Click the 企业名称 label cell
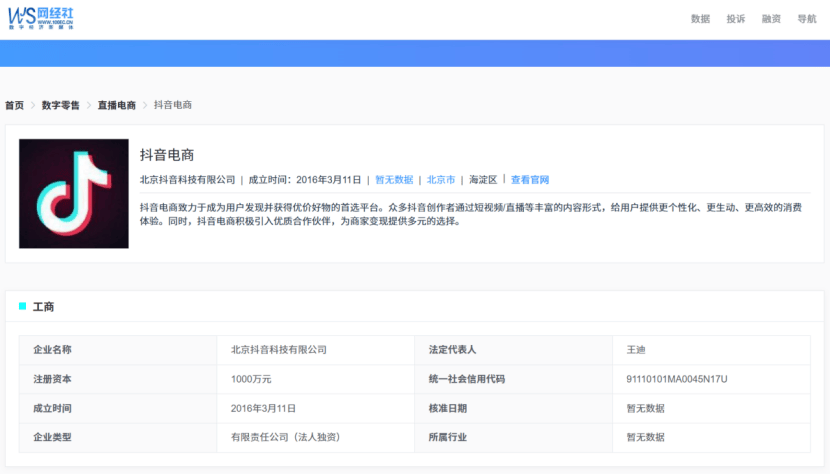 pos(118,349)
